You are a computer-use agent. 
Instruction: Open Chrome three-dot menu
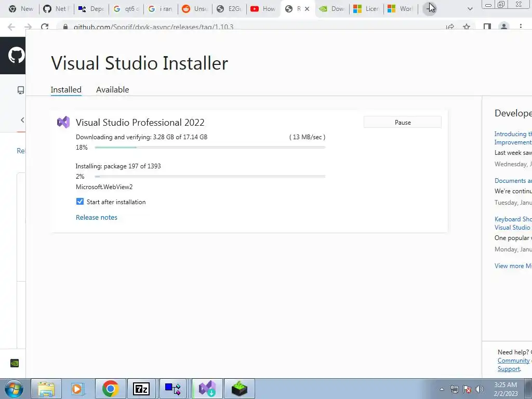pos(521,26)
